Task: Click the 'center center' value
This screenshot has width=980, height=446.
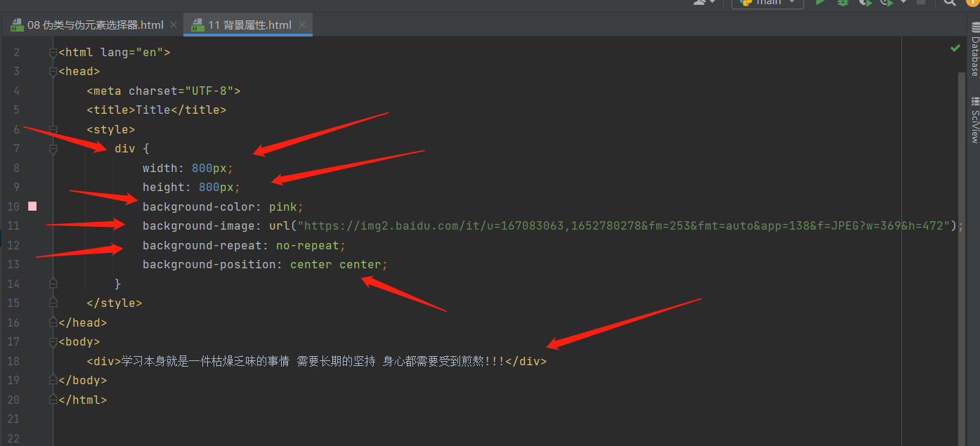Action: pyautogui.click(x=336, y=265)
